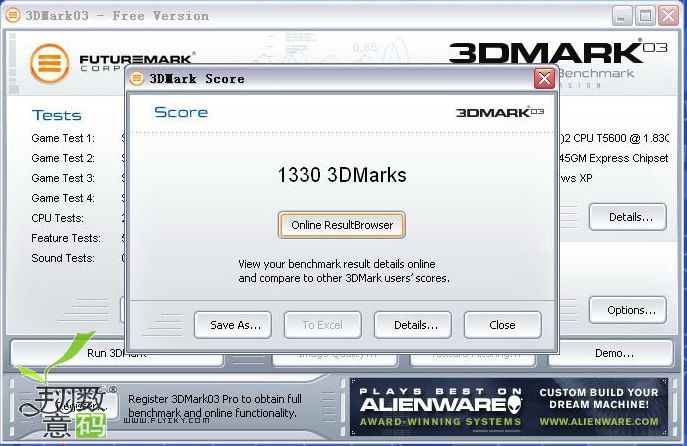Click the Score heading in the dialog
Image resolution: width=687 pixels, height=446 pixels.
181,113
